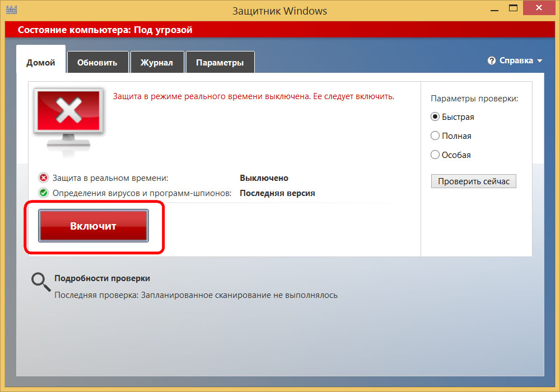This screenshot has height=392, width=560.
Task: Open the Справка help link
Action: click(516, 60)
